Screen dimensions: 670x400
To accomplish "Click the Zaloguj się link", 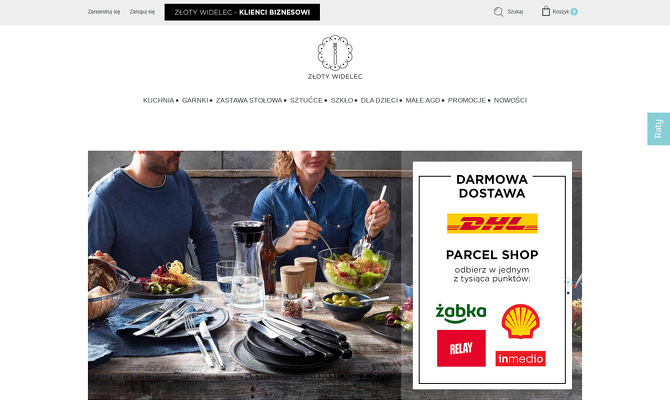I will [x=142, y=12].
